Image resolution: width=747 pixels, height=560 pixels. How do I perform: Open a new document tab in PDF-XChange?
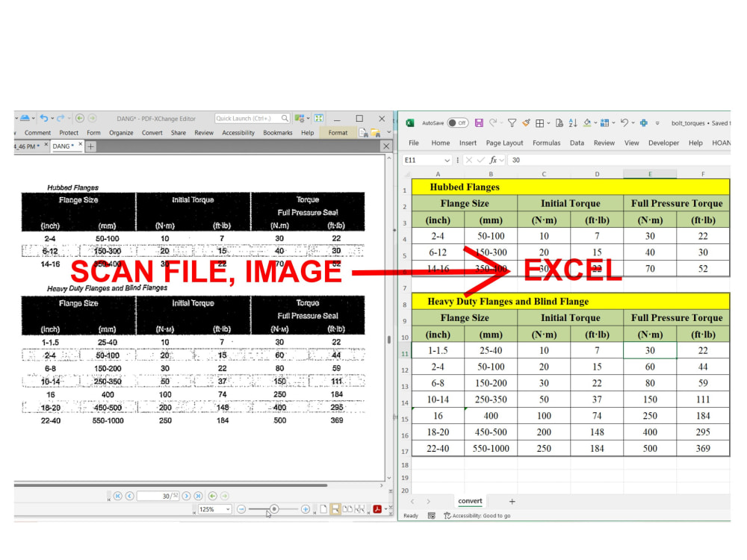(90, 146)
